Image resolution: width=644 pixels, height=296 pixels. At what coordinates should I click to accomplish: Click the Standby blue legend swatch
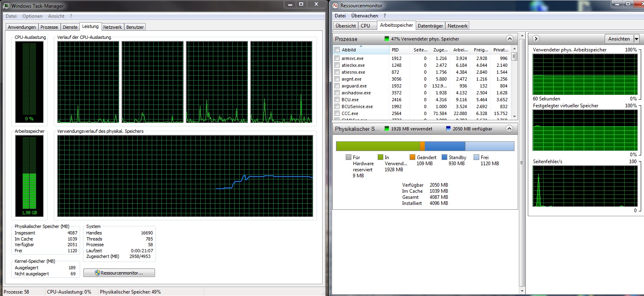coord(444,157)
